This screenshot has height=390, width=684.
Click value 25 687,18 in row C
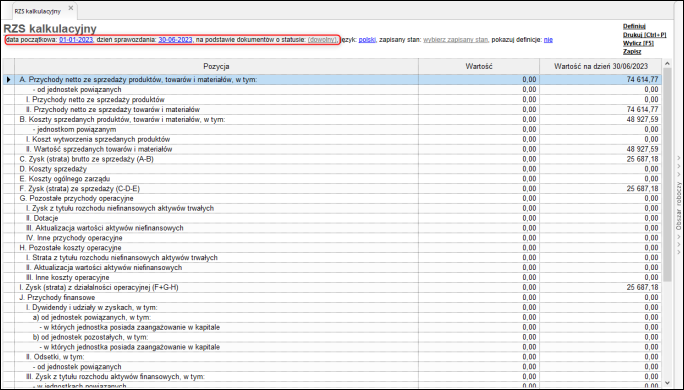(643, 159)
